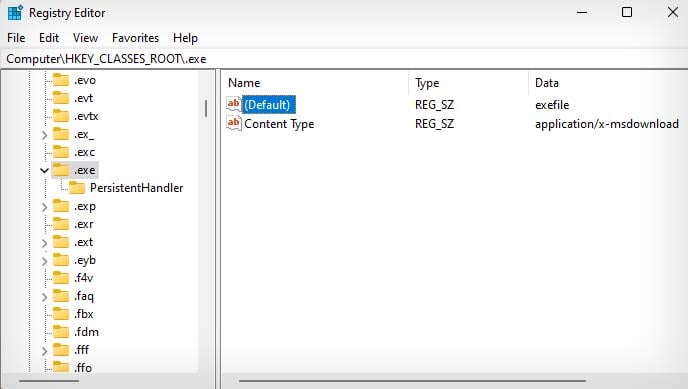Viewport: 688px width, 389px height.
Task: Collapse the .exe key in the tree
Action: pyautogui.click(x=44, y=170)
